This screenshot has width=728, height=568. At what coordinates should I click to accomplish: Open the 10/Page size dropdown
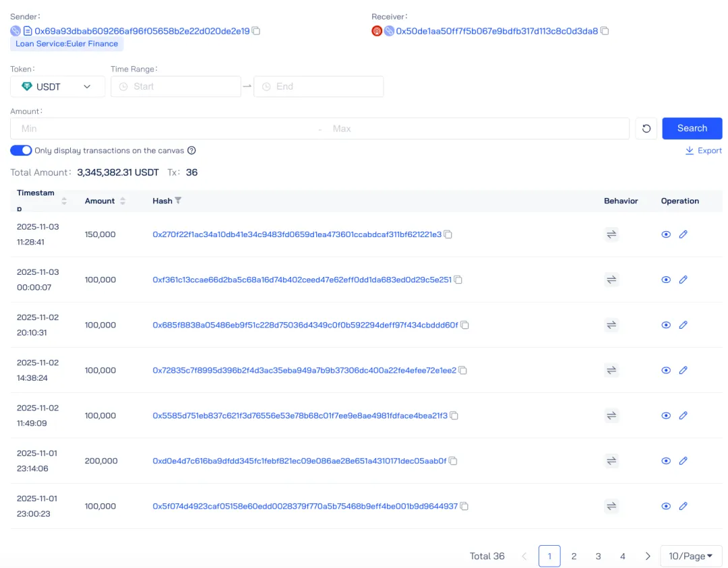pyautogui.click(x=691, y=556)
